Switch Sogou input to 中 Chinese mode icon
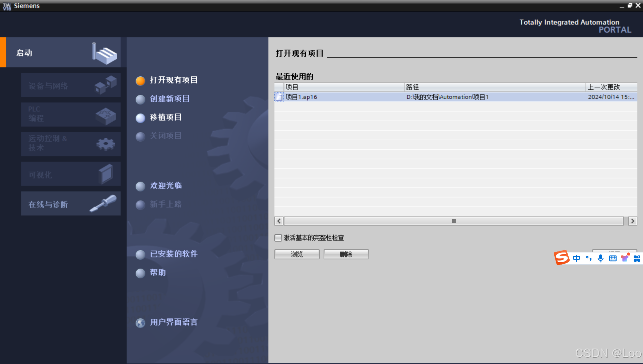This screenshot has width=643, height=364. [576, 258]
